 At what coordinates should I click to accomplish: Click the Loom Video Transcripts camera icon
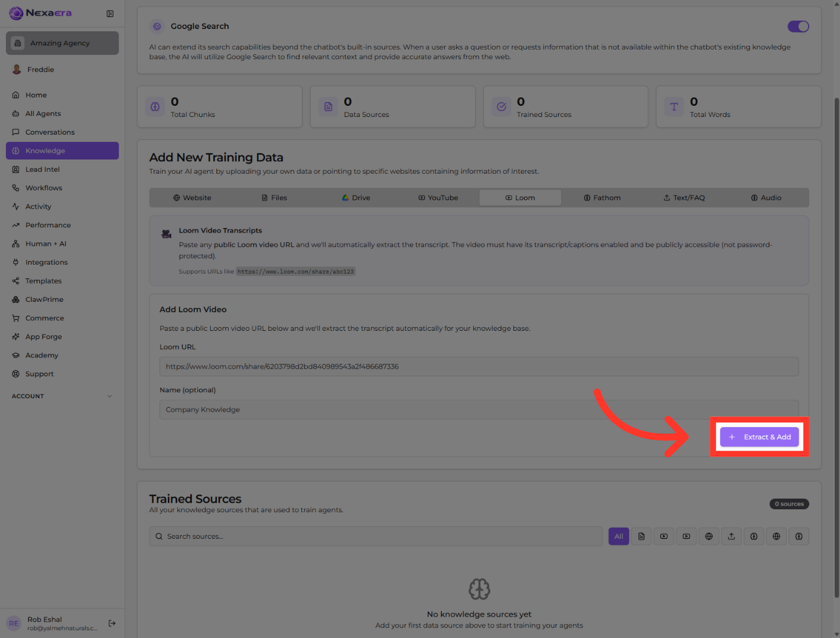[x=167, y=234]
